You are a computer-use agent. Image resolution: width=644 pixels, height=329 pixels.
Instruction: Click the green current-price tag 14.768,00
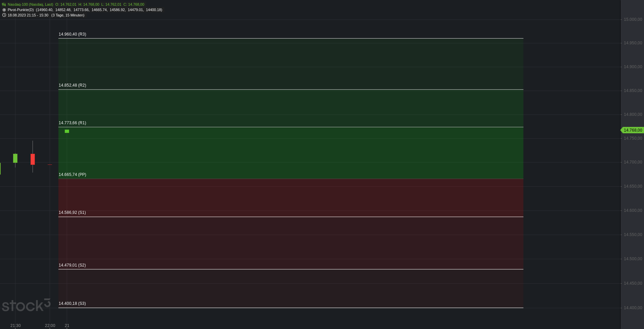(632, 130)
